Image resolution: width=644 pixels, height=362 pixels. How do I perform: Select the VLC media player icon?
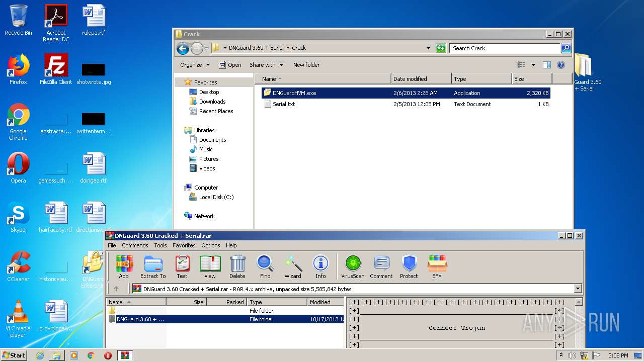18,319
